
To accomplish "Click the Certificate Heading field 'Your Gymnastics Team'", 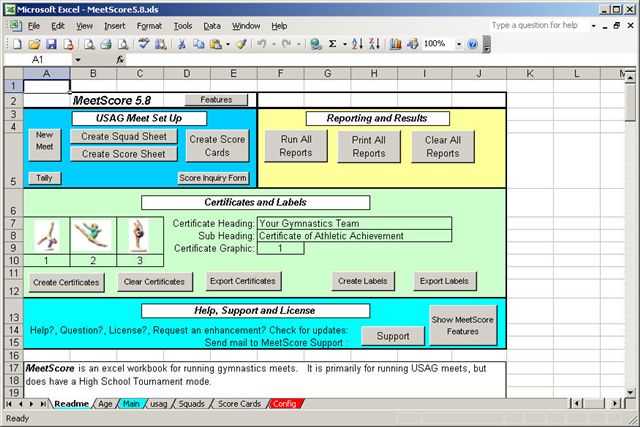I will pos(354,223).
